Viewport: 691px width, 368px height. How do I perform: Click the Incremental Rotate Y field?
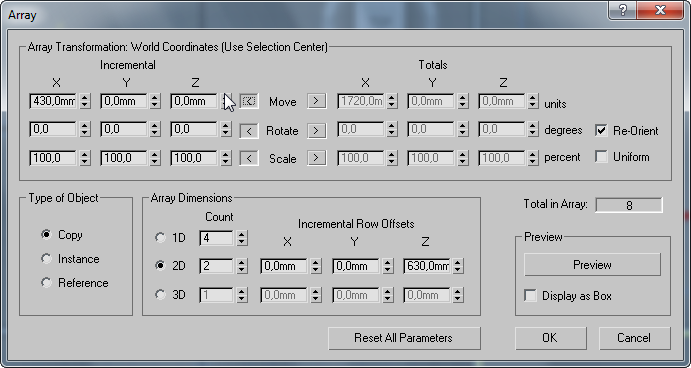point(124,130)
